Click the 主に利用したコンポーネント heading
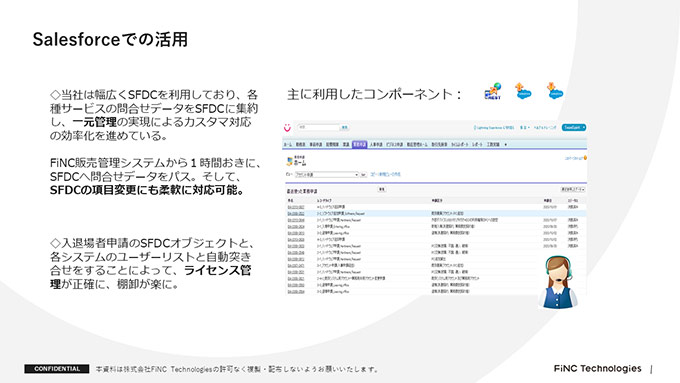This screenshot has width=680, height=383. coord(374,94)
